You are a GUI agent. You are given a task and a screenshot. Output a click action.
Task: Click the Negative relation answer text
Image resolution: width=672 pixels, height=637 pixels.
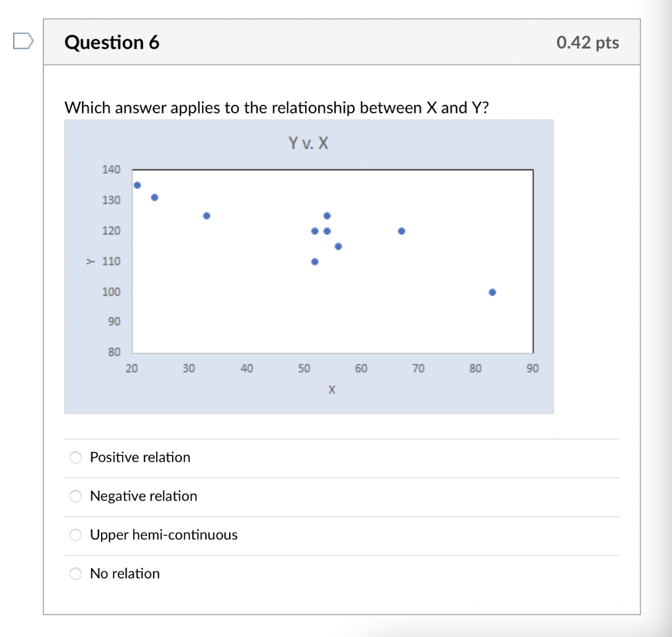pyautogui.click(x=143, y=496)
